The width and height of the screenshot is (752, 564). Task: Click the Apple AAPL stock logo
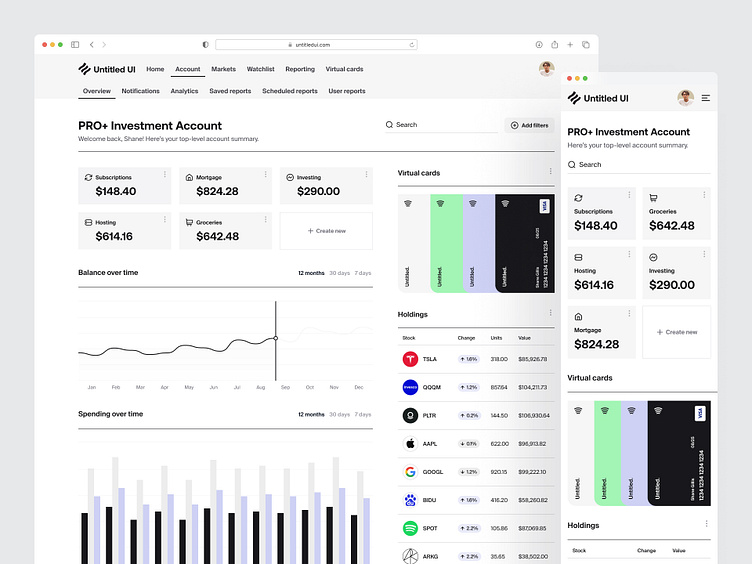[x=409, y=443]
